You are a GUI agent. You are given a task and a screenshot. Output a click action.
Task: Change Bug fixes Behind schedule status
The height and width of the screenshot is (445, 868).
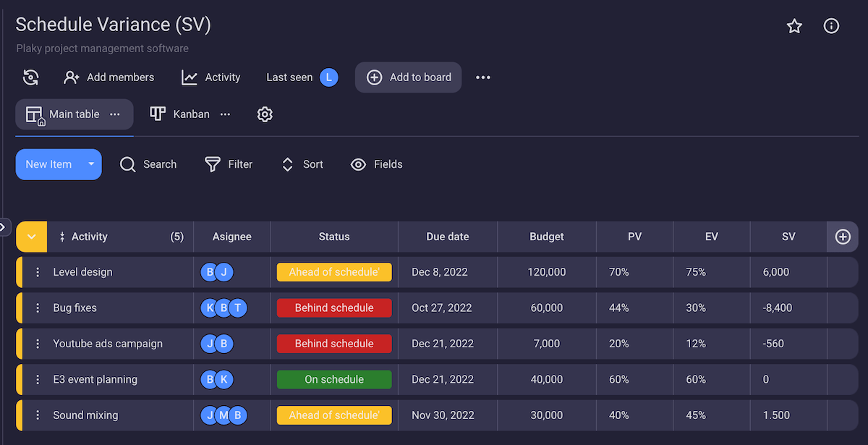tap(334, 308)
